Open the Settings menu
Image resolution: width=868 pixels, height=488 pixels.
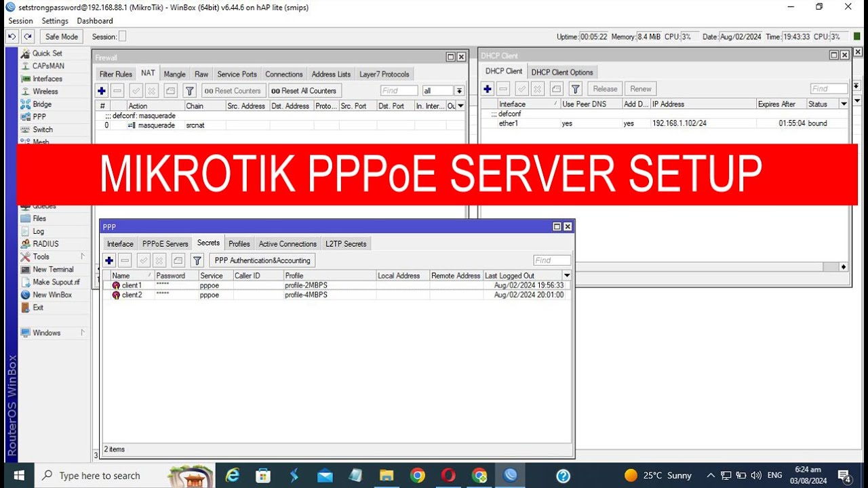55,21
